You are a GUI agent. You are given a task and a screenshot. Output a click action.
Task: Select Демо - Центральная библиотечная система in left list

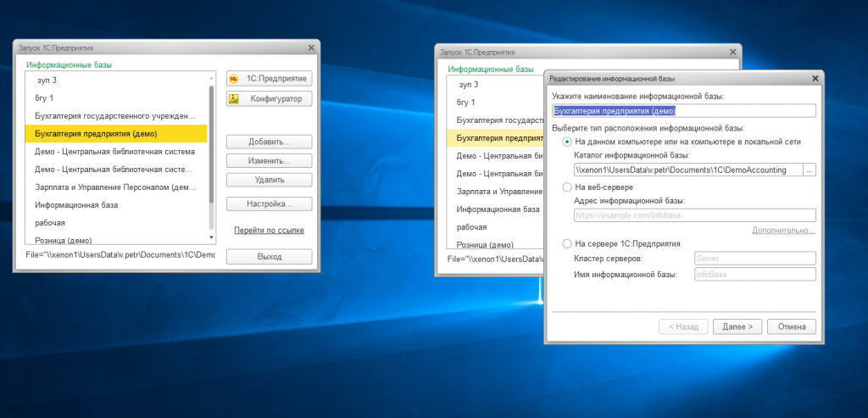point(116,151)
